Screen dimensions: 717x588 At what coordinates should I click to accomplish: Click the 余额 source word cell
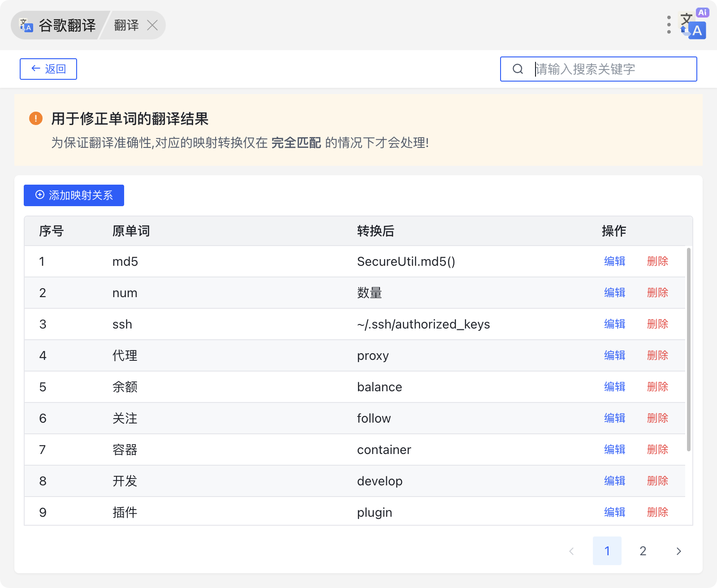(125, 387)
